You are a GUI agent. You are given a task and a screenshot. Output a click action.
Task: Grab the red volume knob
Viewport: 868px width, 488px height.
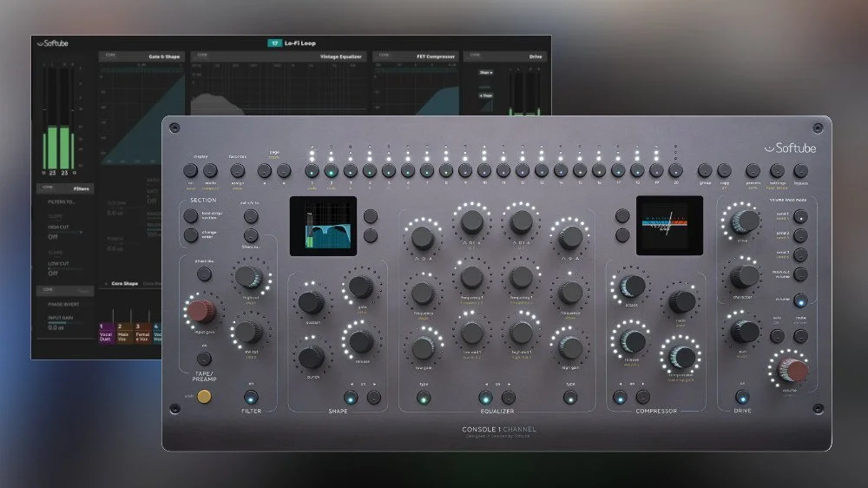point(792,369)
